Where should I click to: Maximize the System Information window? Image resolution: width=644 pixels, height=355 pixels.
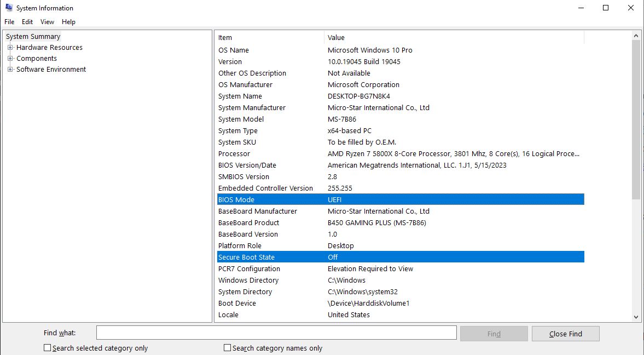pos(605,8)
